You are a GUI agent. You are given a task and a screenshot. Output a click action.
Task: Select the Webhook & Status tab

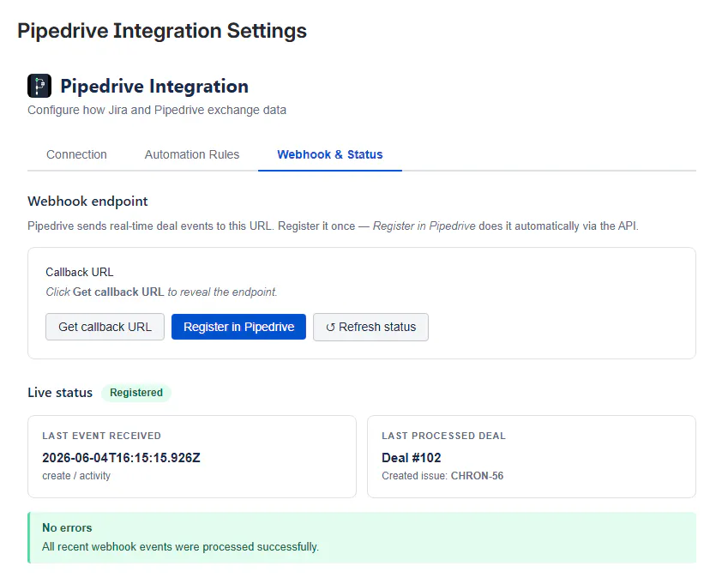tap(329, 154)
